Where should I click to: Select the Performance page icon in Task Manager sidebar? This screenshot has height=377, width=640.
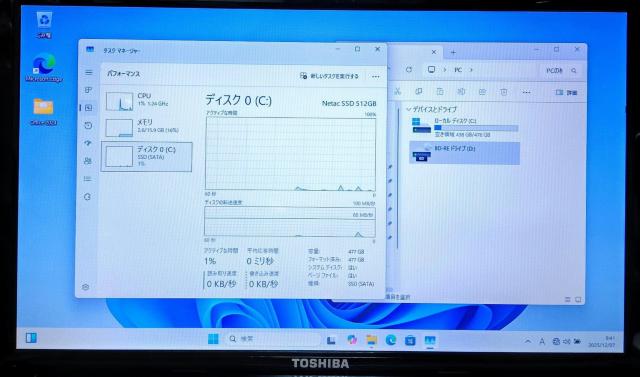tap(88, 108)
